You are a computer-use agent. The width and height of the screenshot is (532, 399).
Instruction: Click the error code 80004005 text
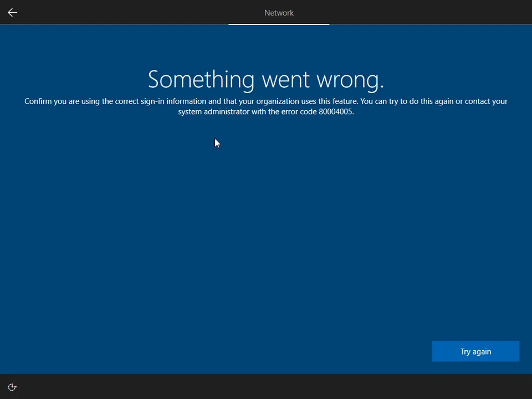(x=335, y=111)
